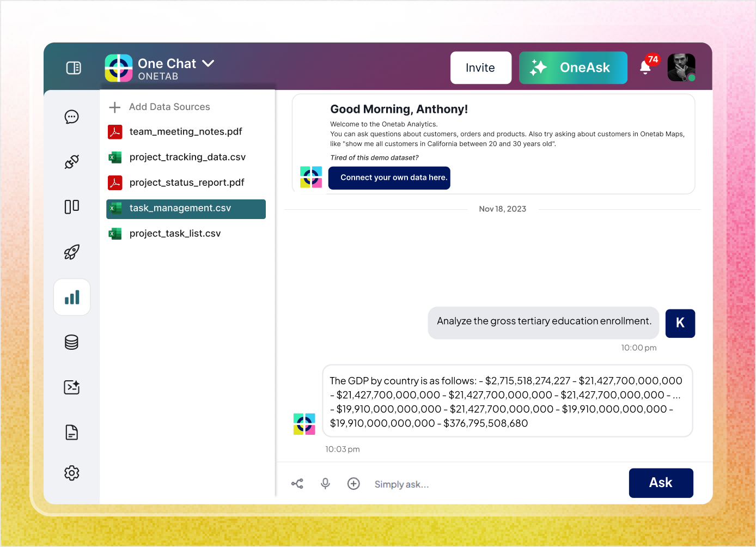Open the rocket launch sidebar icon

[72, 252]
